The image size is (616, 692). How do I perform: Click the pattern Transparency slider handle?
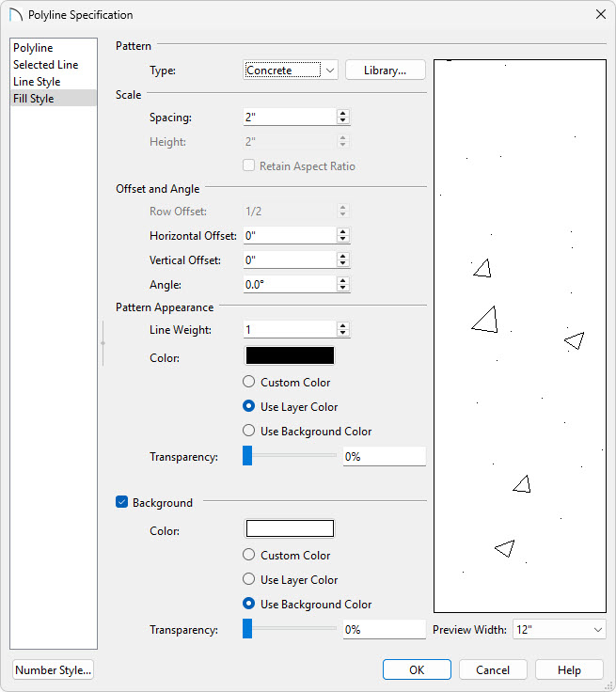click(x=247, y=456)
